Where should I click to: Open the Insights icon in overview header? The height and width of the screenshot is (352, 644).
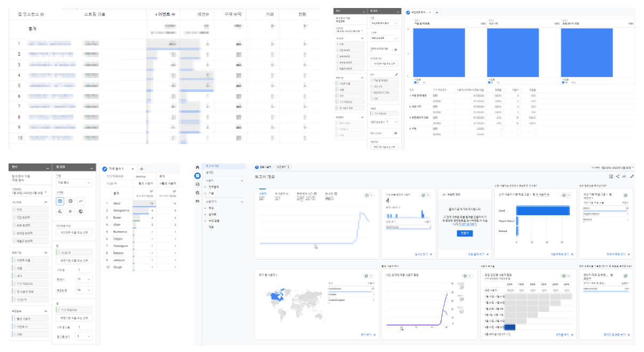coord(624,176)
